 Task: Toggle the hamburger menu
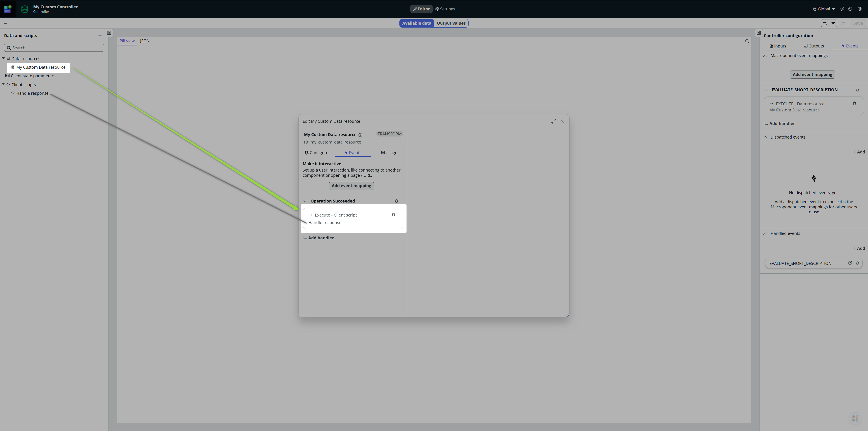click(x=5, y=23)
